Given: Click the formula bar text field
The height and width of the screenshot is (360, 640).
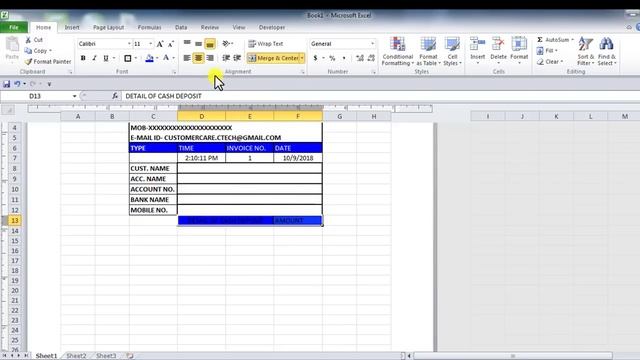Looking at the screenshot, I should pos(380,96).
